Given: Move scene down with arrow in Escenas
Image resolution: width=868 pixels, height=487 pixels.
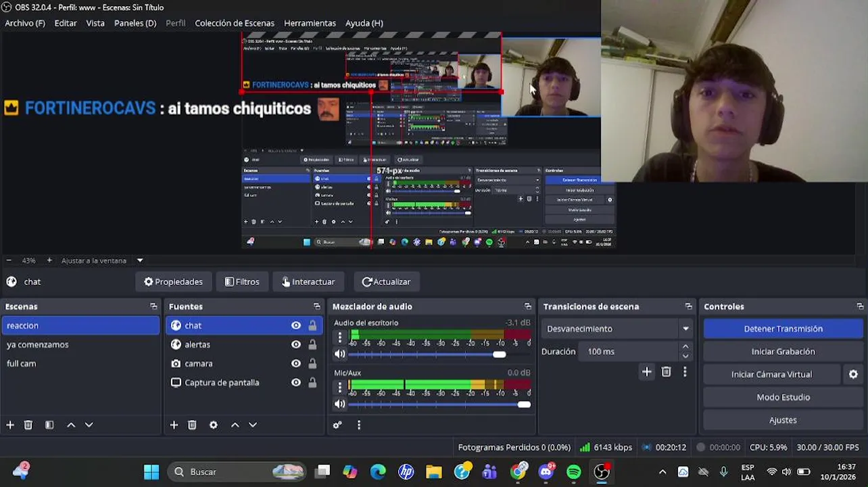Looking at the screenshot, I should (89, 425).
